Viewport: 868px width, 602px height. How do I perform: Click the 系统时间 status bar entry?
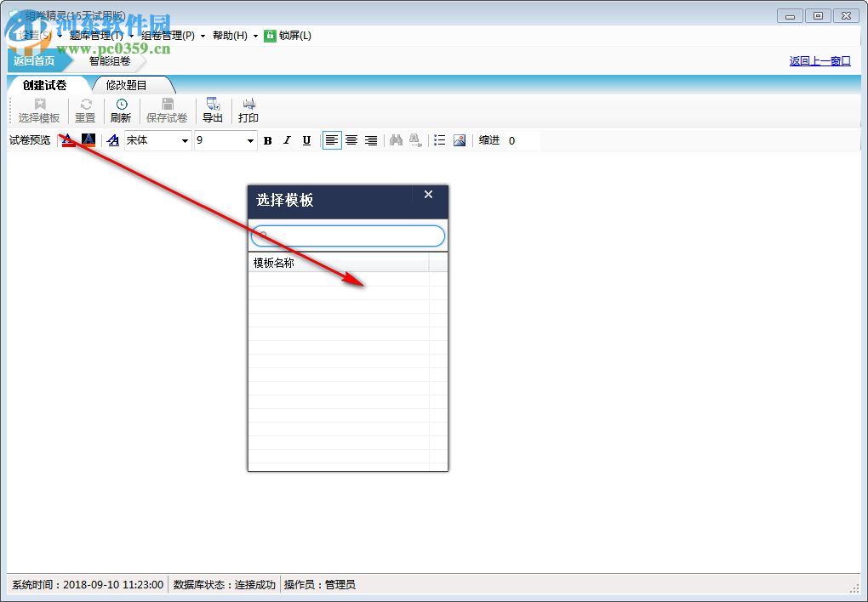pos(88,584)
